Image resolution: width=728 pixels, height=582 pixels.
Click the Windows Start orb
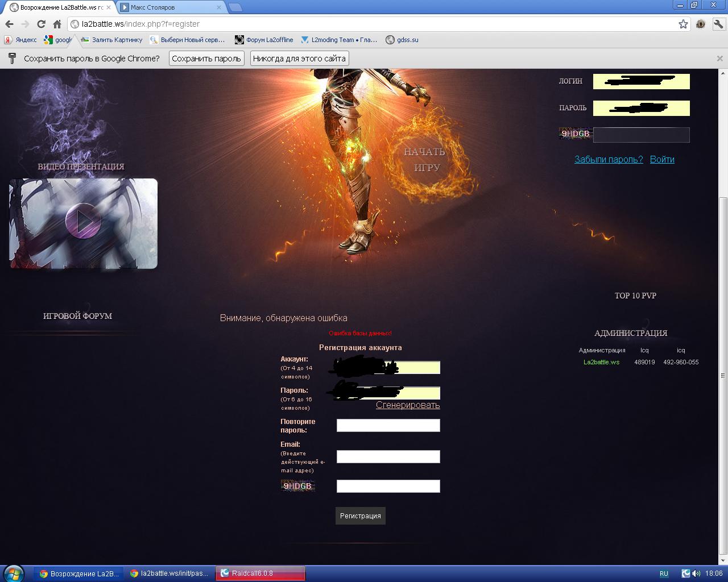click(14, 573)
